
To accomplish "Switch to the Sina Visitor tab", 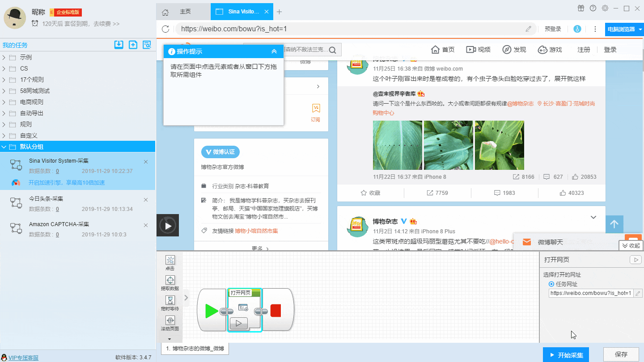I will 242,12.
